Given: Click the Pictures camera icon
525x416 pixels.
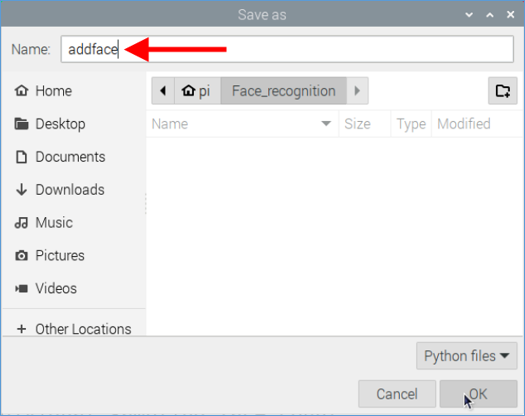Looking at the screenshot, I should (x=21, y=256).
